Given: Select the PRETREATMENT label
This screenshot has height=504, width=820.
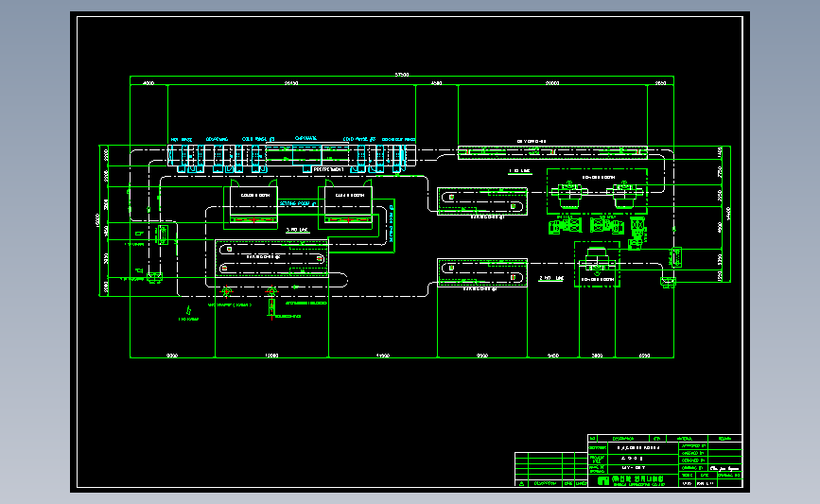Looking at the screenshot, I should tap(328, 169).
